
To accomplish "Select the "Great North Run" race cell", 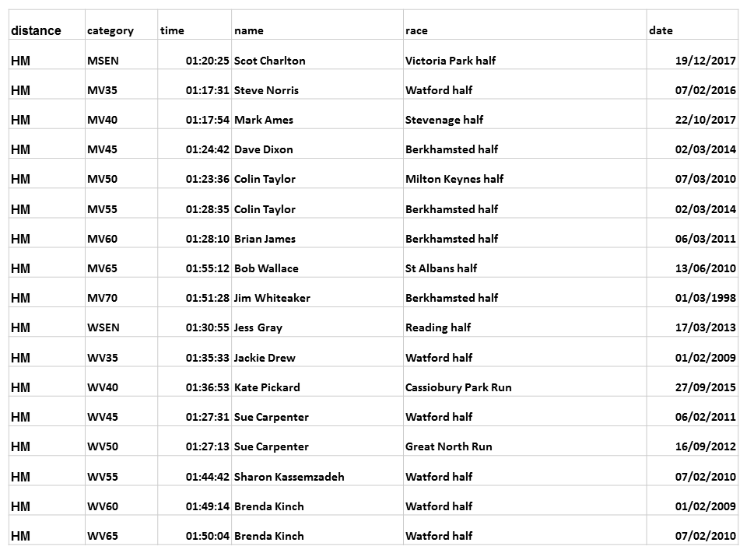I will (449, 446).
